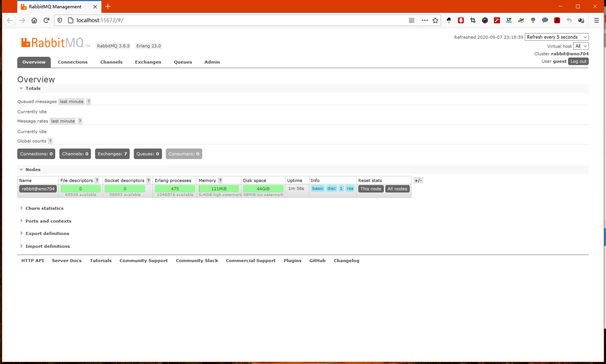Viewport: 606px width, 364px height.
Task: Click the QR code icon in address bar
Action: click(412, 20)
